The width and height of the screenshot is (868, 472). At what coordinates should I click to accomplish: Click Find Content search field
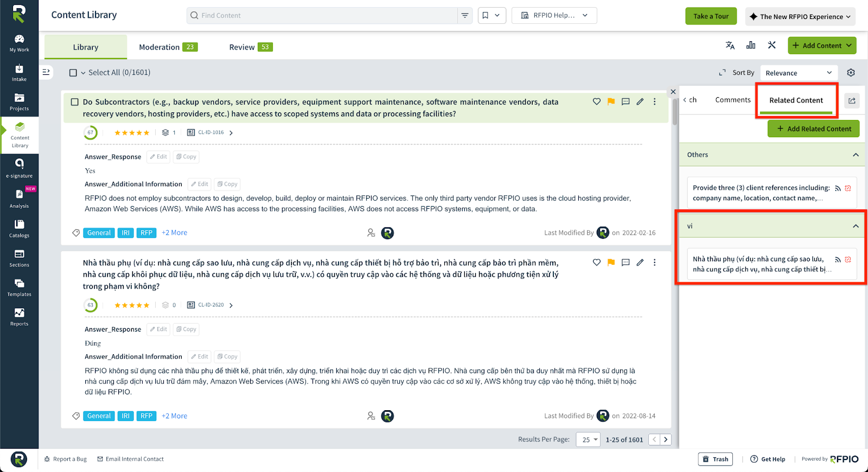click(323, 15)
